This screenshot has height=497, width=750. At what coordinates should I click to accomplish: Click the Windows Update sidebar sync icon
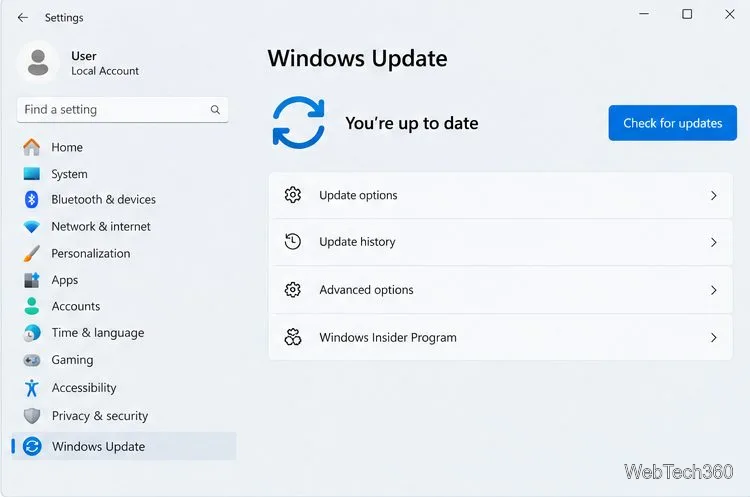32,446
